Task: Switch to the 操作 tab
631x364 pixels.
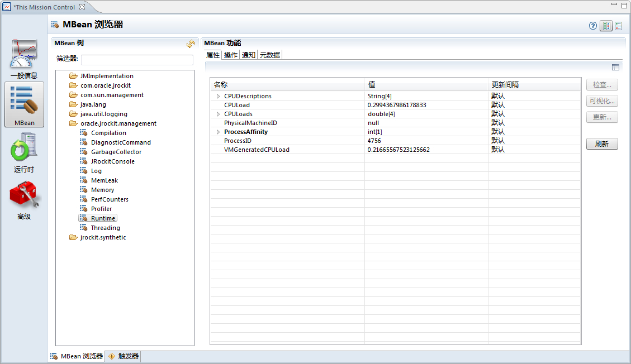Action: tap(231, 55)
